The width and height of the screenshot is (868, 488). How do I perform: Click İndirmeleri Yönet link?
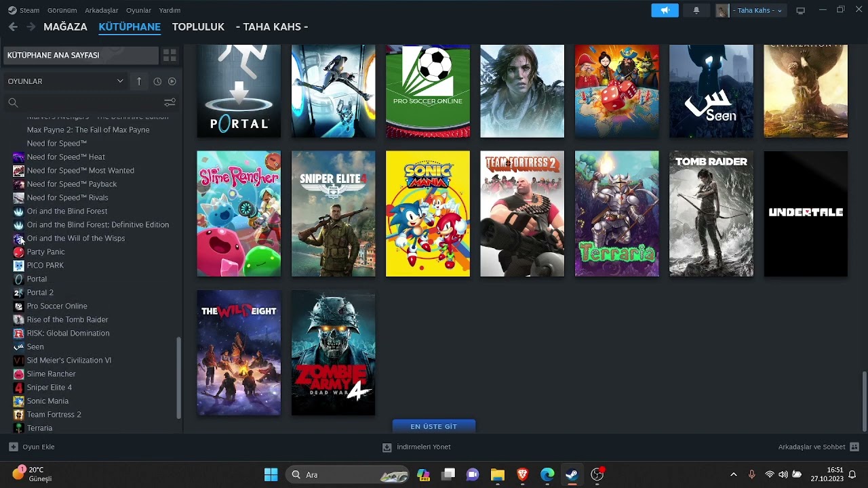424,447
